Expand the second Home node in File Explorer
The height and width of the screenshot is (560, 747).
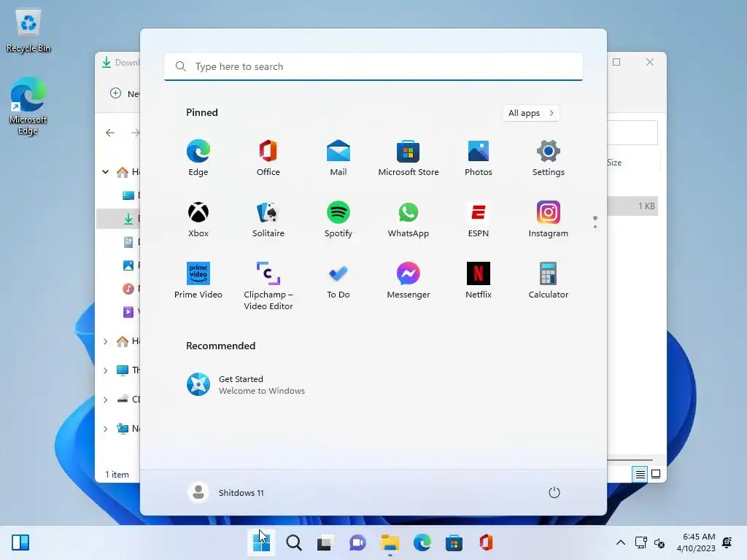coord(105,341)
